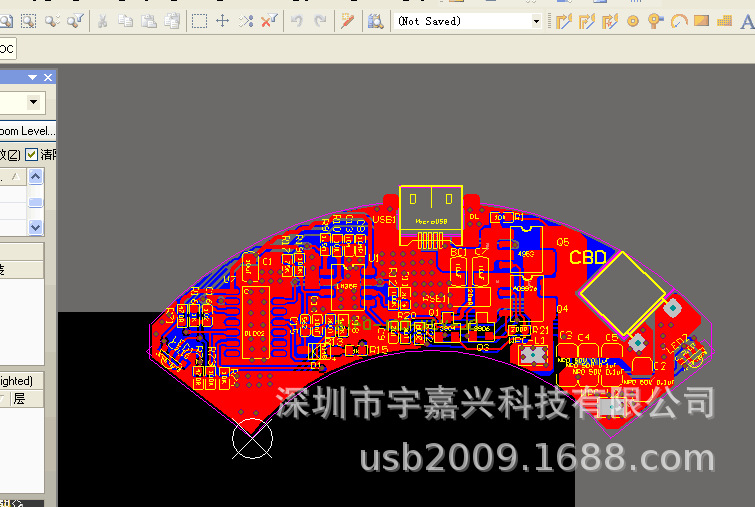Click the Zoom to Filtered Objects icon

pyautogui.click(x=76, y=21)
